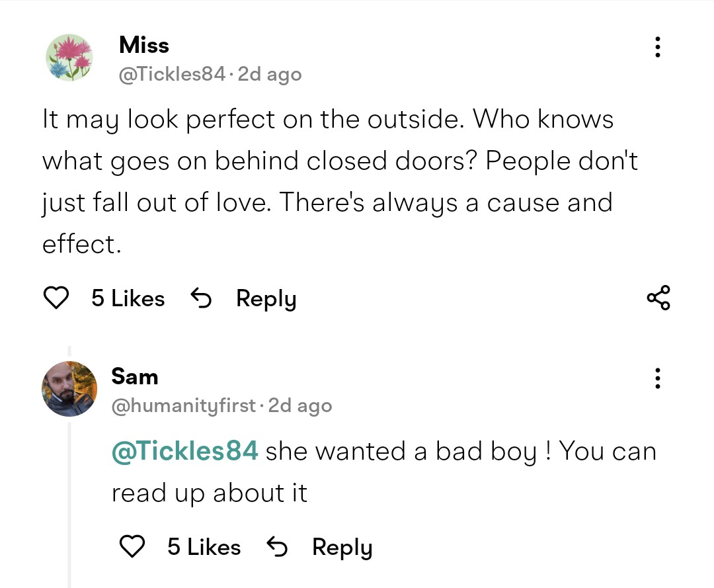Viewport: 714px width, 588px height.
Task: View the 5 Likes count on Miss's comment
Action: [x=128, y=299]
